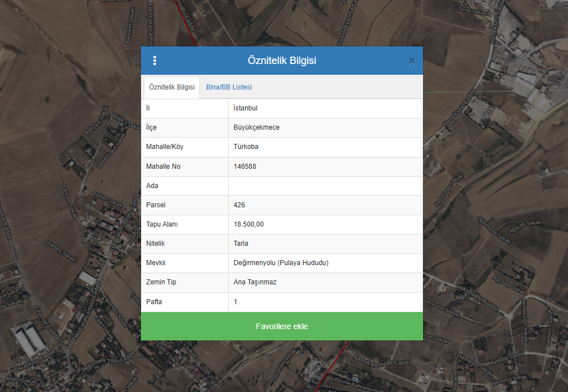Click the Nitelik value Tarla
The width and height of the screenshot is (568, 392).
241,244
